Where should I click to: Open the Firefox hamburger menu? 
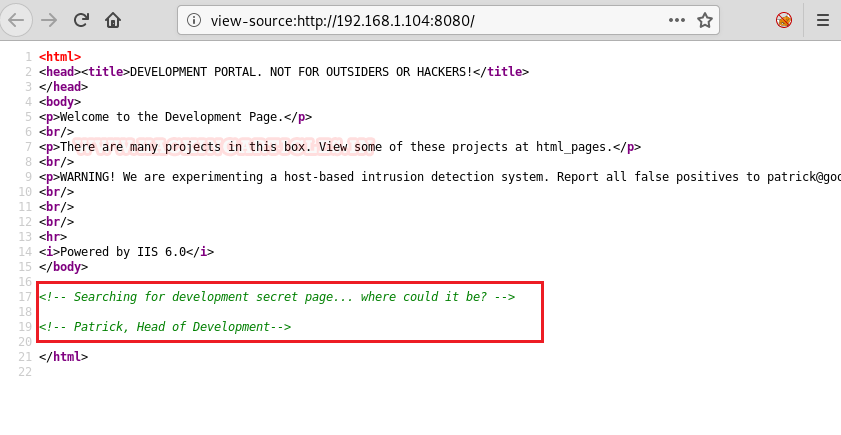click(823, 20)
